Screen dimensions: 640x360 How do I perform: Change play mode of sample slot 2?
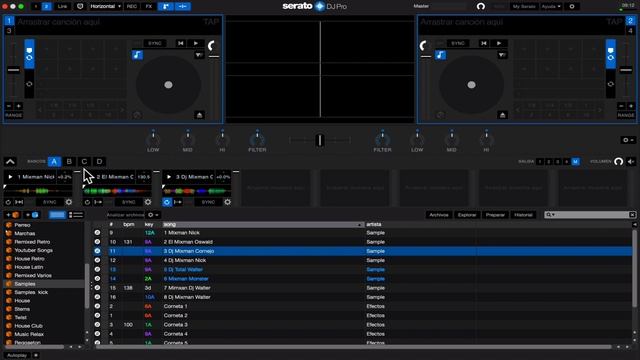tap(98, 202)
